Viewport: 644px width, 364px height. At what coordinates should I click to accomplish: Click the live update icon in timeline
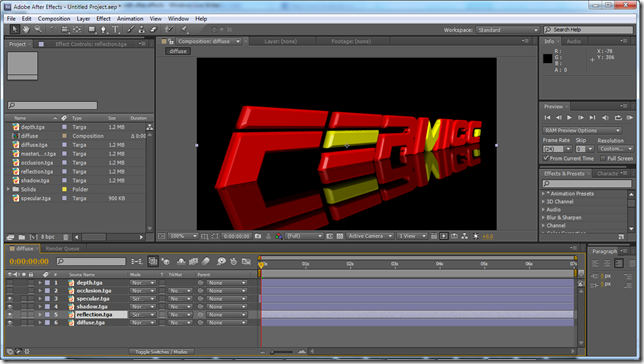[x=152, y=261]
